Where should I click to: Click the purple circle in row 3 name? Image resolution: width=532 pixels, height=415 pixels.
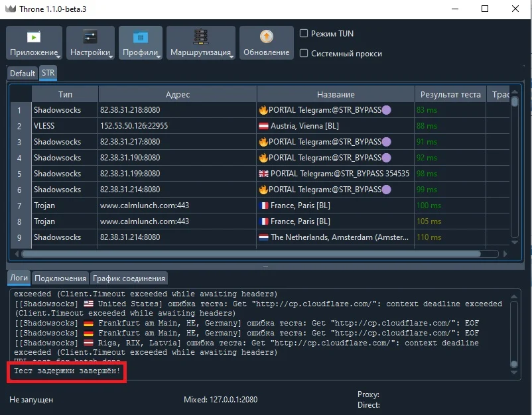[x=387, y=142]
